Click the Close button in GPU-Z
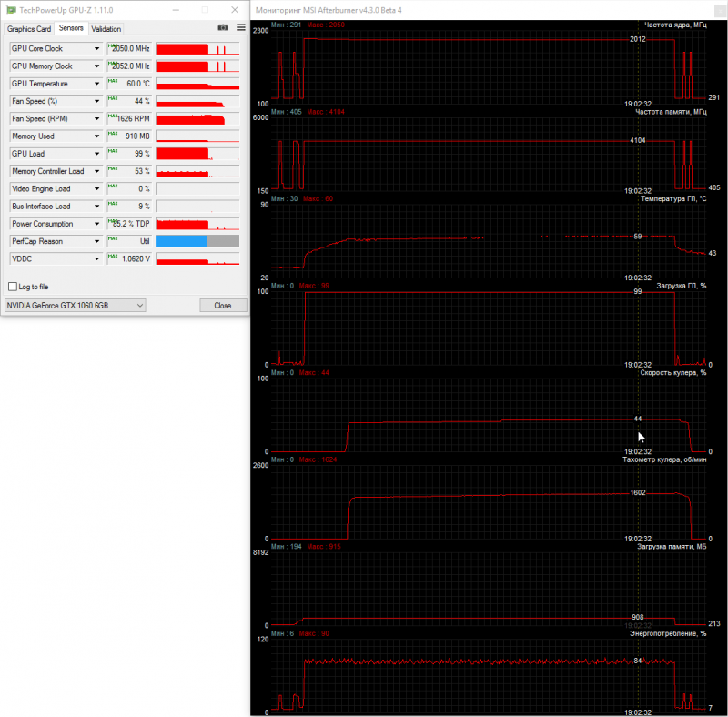Image resolution: width=728 pixels, height=717 pixels. tap(223, 306)
